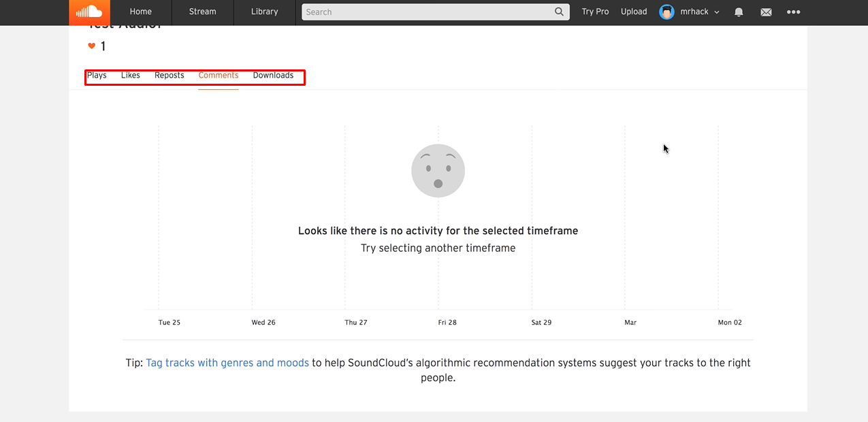This screenshot has width=868, height=422.
Task: Select the Comments stats tab
Action: [218, 75]
